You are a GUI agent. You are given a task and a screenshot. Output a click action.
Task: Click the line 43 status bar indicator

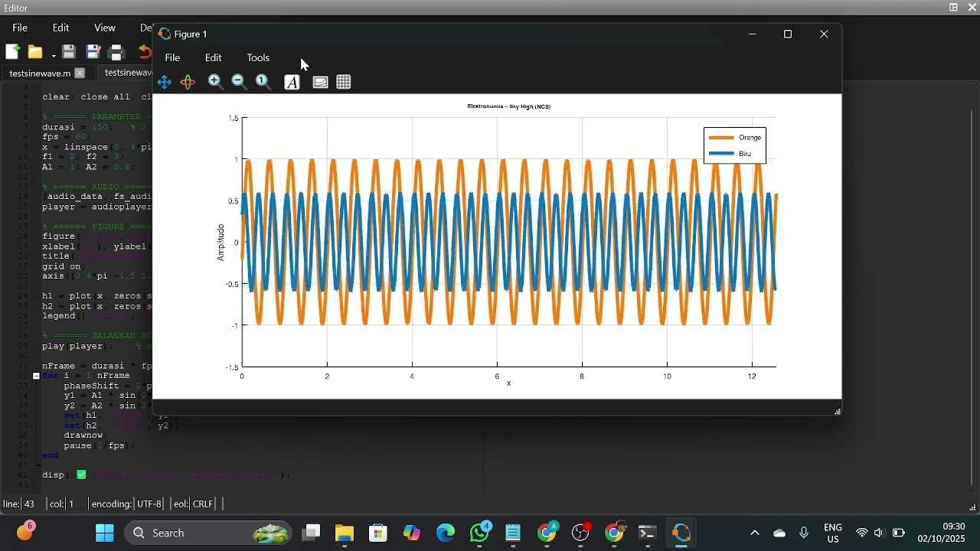tap(19, 505)
